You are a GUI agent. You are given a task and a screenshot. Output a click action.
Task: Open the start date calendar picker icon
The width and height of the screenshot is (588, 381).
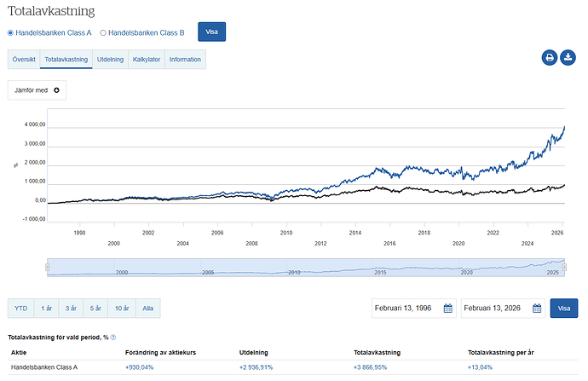tap(447, 309)
